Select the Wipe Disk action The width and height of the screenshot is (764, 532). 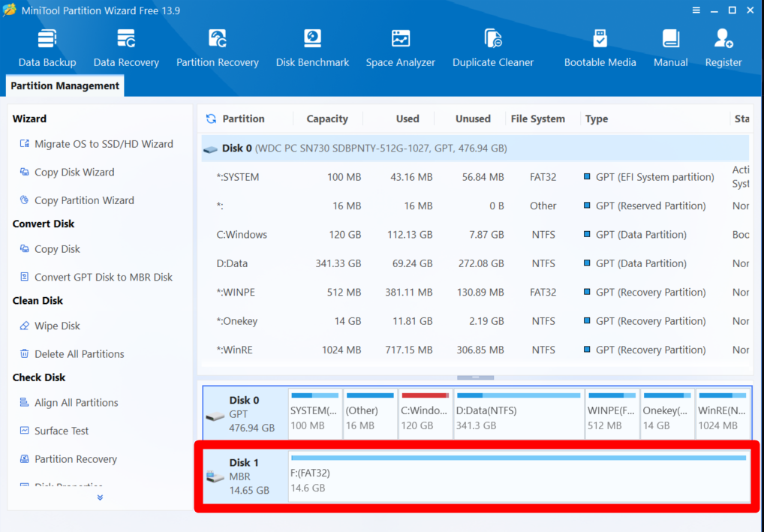[x=50, y=326]
